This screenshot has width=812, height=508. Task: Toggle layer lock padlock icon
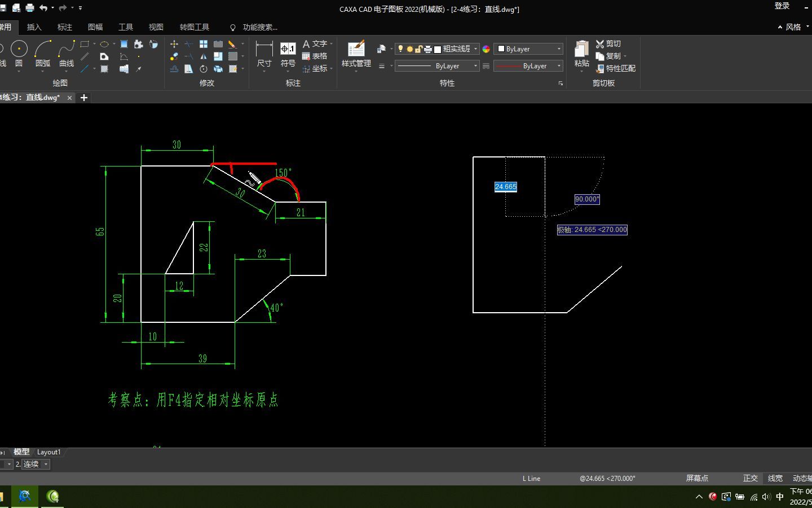click(x=418, y=49)
